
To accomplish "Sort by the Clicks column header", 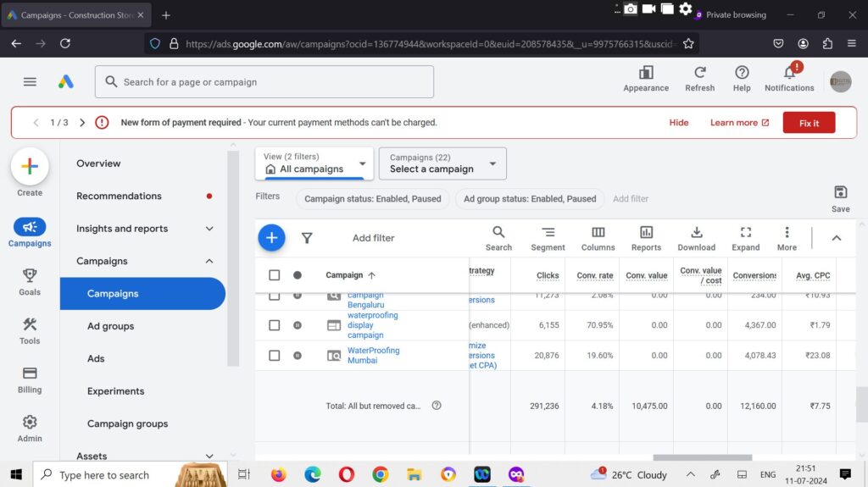I will click(x=548, y=275).
